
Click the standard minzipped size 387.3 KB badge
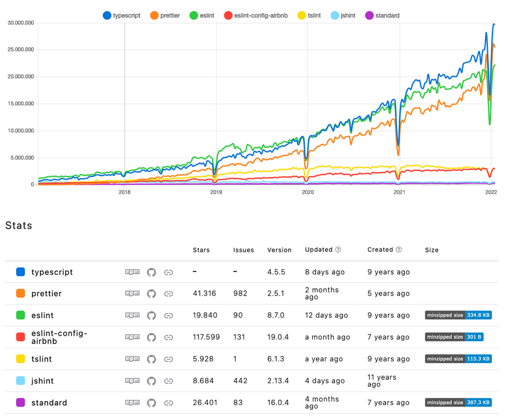[x=459, y=403]
